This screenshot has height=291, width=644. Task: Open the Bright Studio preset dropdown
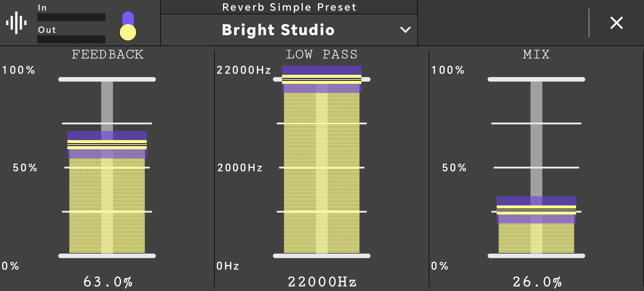pos(289,30)
